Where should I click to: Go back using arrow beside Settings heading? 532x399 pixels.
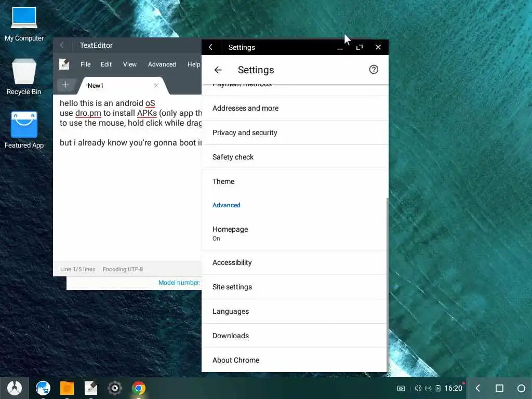coord(218,70)
